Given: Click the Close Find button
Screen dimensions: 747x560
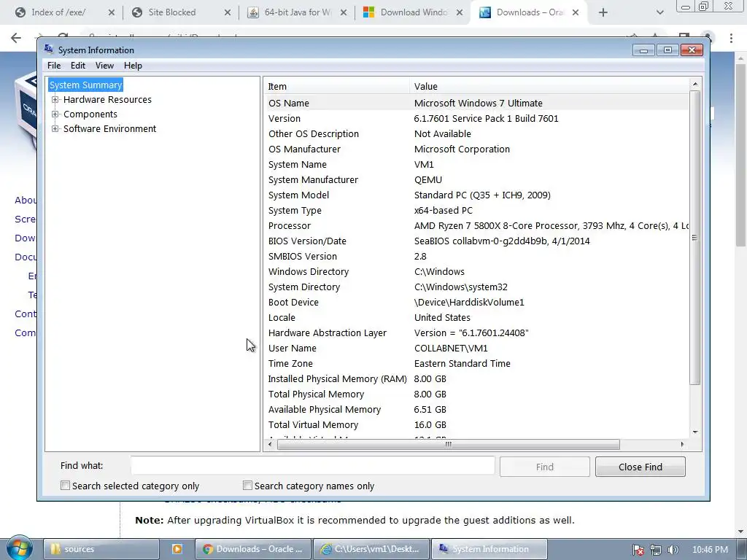Looking at the screenshot, I should click(640, 467).
